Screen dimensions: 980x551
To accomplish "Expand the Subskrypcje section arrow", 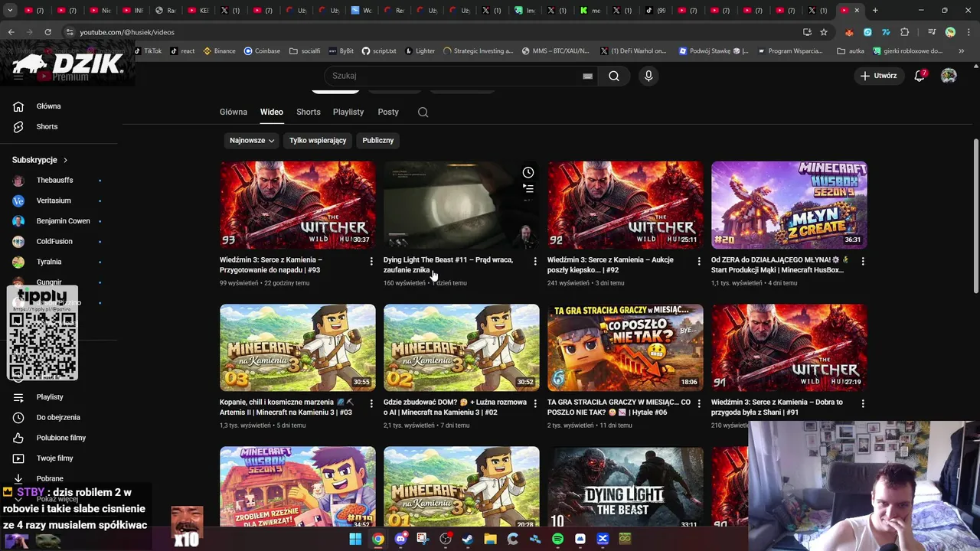I will coord(65,160).
